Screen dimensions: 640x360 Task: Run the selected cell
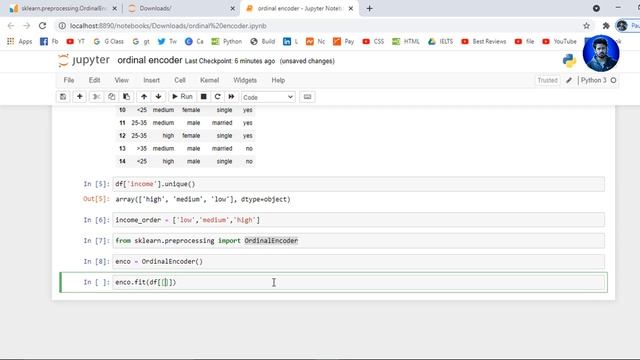pyautogui.click(x=182, y=97)
